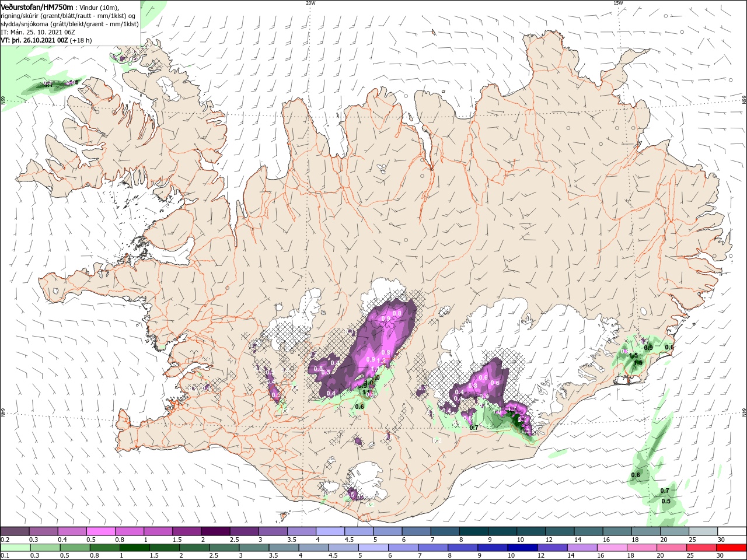This screenshot has width=747, height=560.
Task: Pick the pink rain swatch between 18 and 20
Action: pos(642,547)
